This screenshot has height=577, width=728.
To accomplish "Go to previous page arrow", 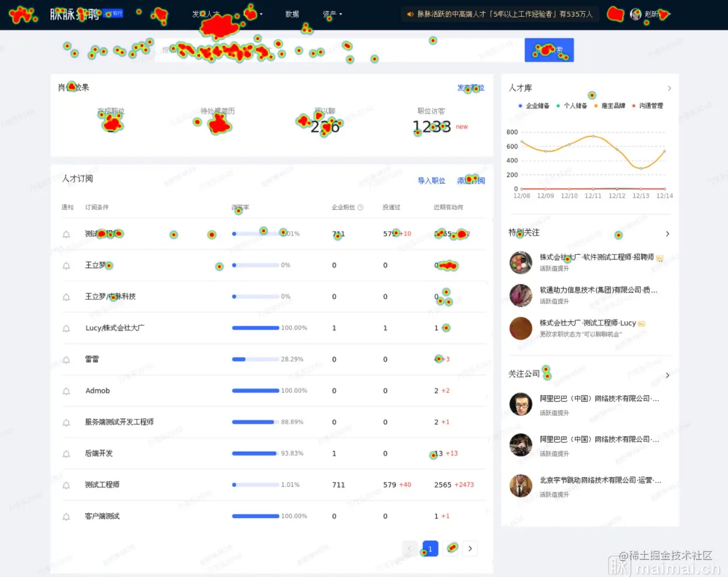I will [x=410, y=548].
